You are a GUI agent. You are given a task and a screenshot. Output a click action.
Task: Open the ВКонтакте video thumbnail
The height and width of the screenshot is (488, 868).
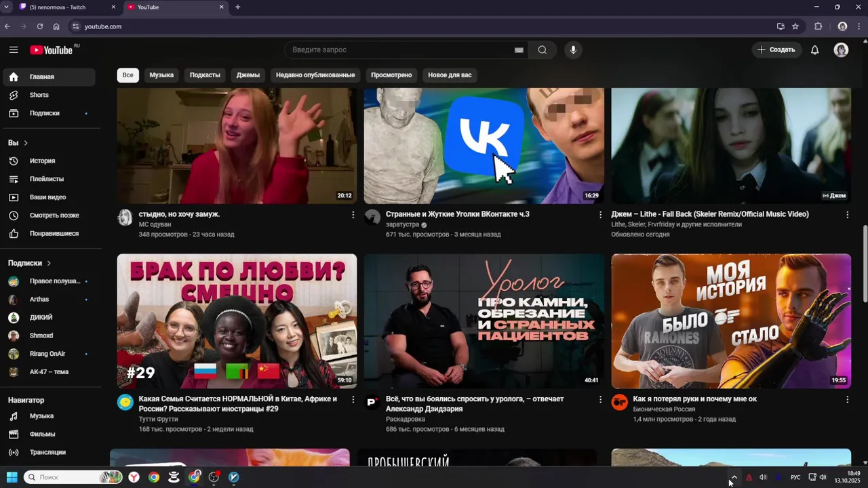tap(484, 146)
